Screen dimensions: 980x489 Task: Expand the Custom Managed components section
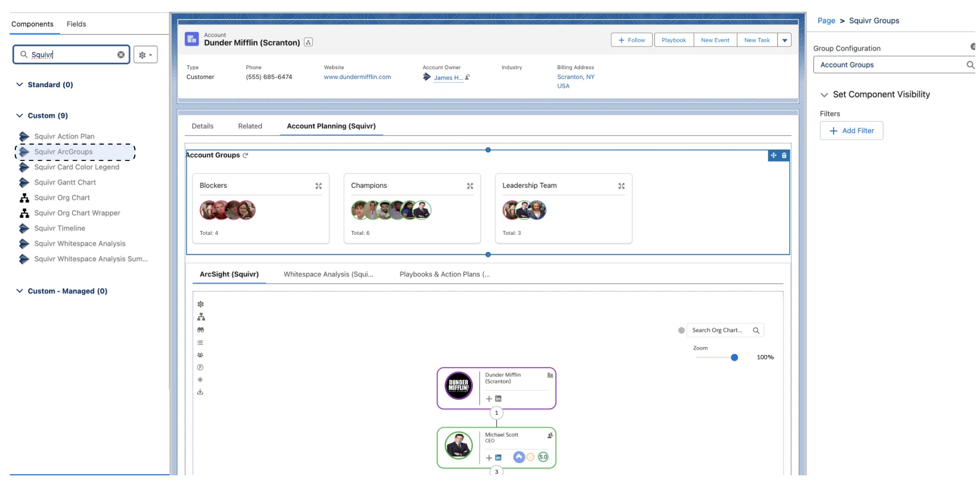tap(20, 290)
